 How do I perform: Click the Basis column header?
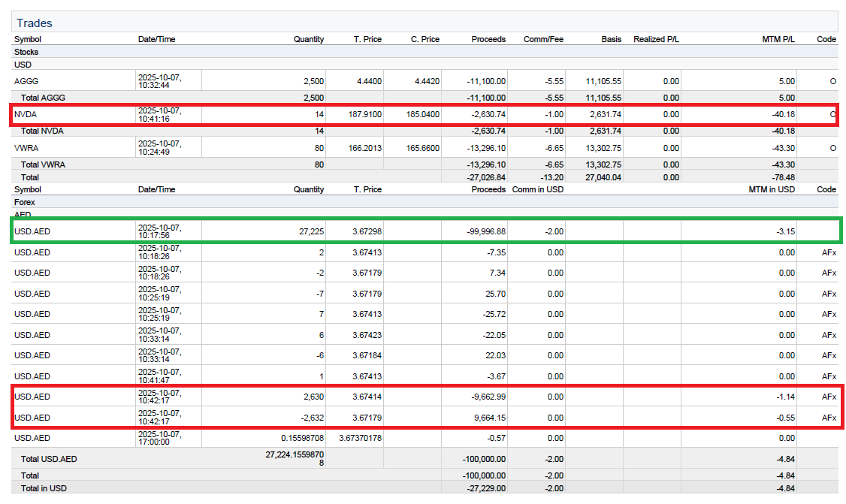click(611, 39)
